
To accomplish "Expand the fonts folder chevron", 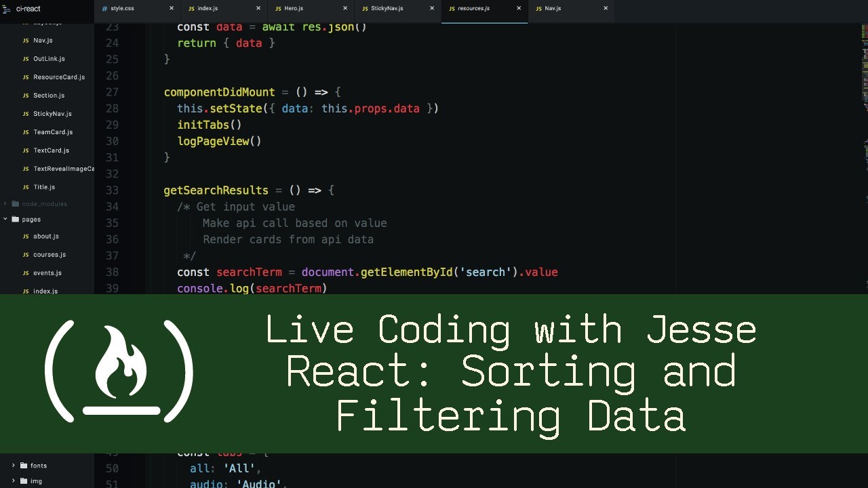I will (14, 466).
